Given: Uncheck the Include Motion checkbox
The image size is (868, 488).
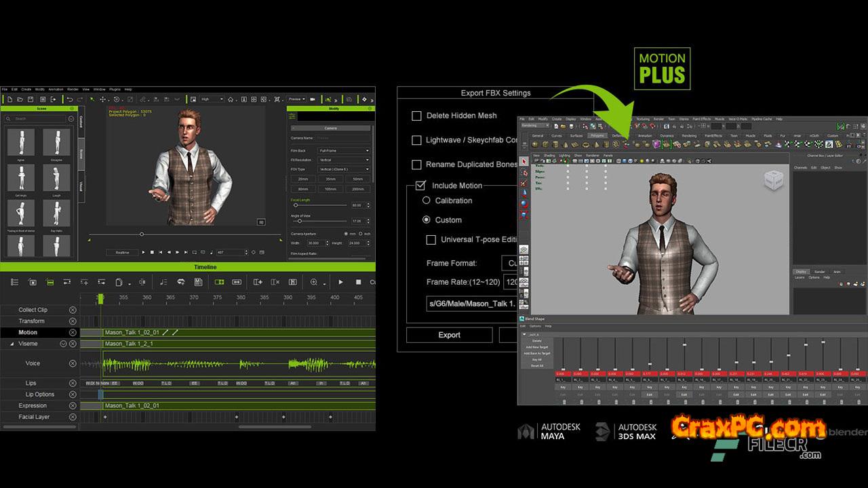Looking at the screenshot, I should [420, 185].
